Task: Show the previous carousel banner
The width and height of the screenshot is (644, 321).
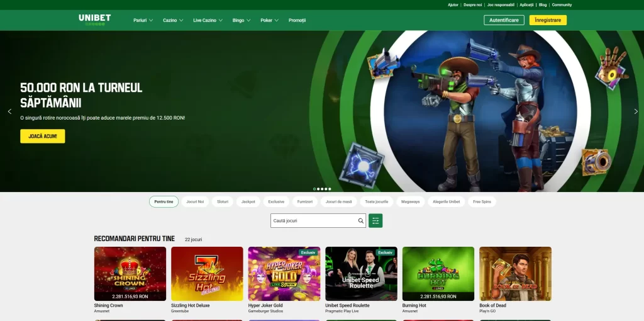Action: coord(9,111)
